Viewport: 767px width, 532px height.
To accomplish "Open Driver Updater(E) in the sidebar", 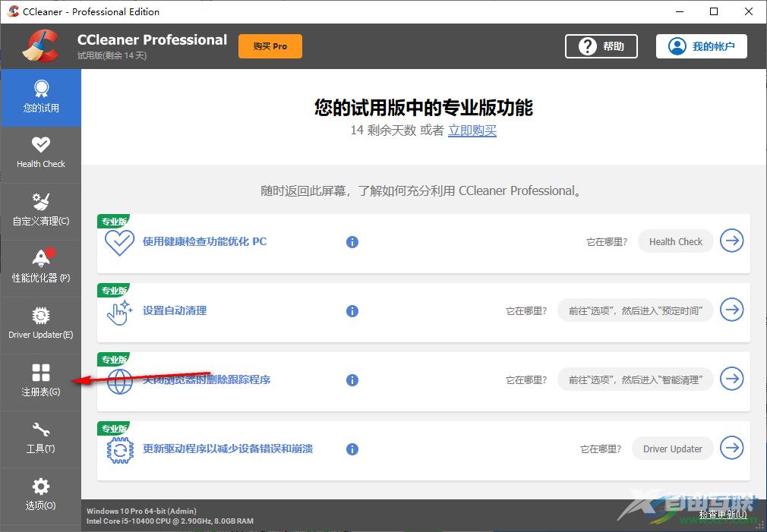I will pos(41,324).
